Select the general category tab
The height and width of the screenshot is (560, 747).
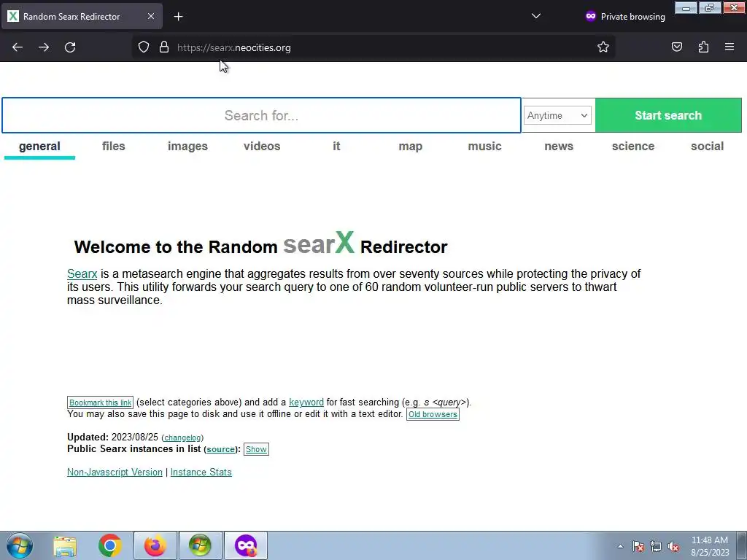(x=39, y=146)
